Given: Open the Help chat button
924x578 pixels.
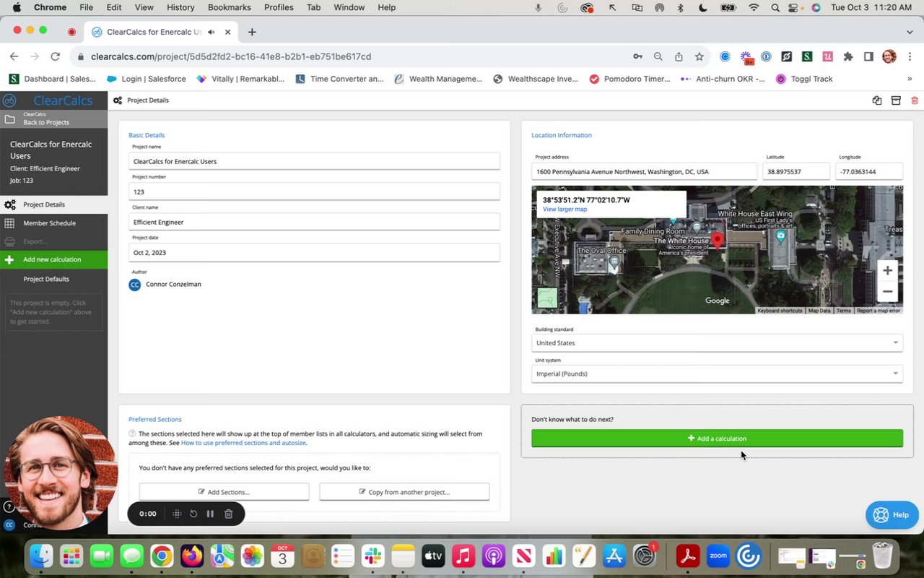Looking at the screenshot, I should (892, 515).
